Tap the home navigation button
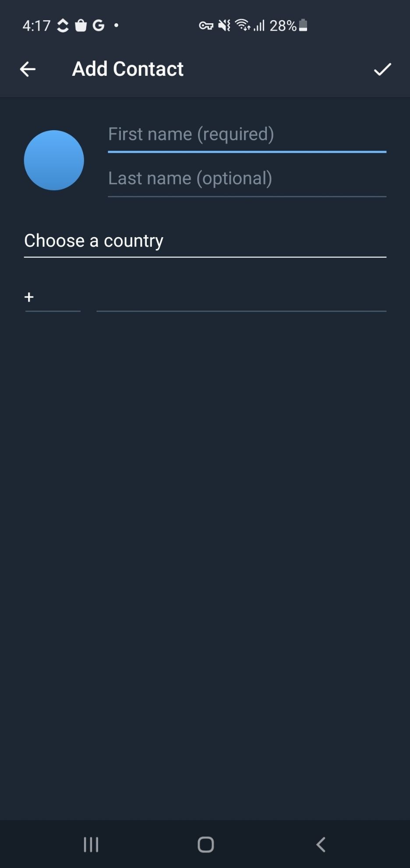Screen dimensions: 410x868 point(205,844)
